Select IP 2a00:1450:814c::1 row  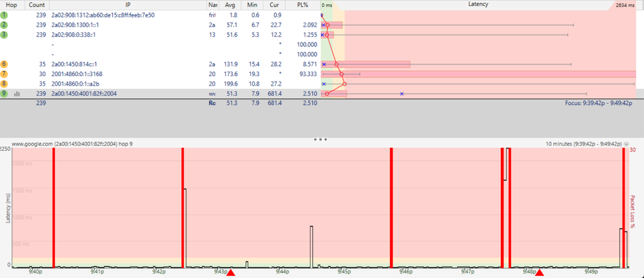click(x=74, y=64)
